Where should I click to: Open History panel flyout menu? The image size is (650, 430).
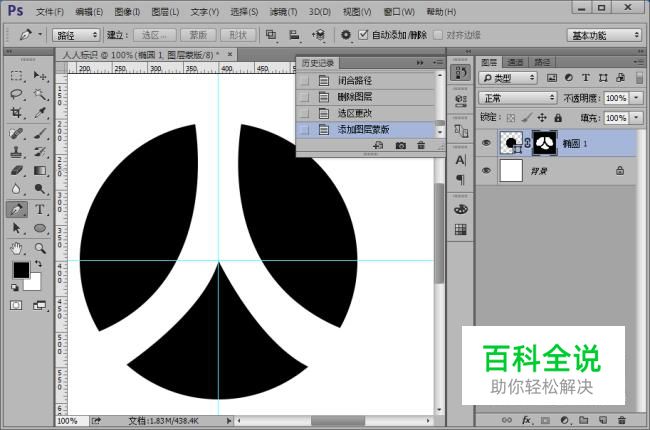point(438,63)
